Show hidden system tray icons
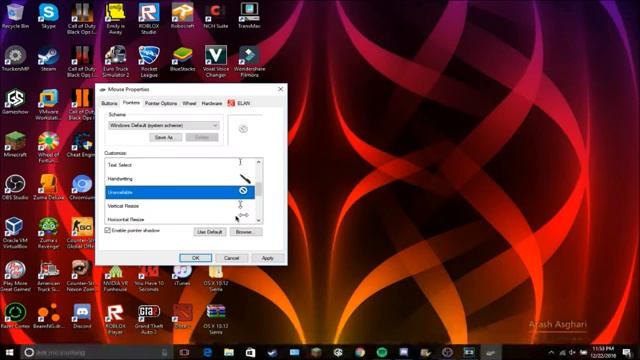The width and height of the screenshot is (640, 360). [551, 352]
